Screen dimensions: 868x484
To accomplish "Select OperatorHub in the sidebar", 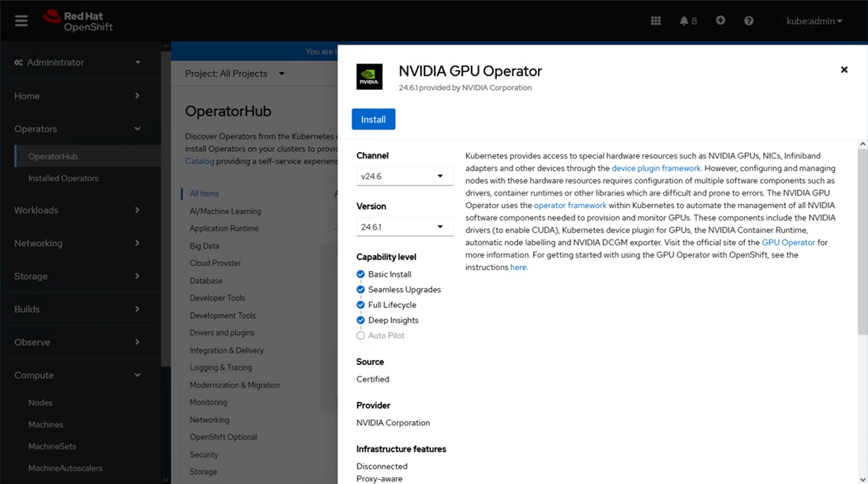I will click(x=87, y=156).
